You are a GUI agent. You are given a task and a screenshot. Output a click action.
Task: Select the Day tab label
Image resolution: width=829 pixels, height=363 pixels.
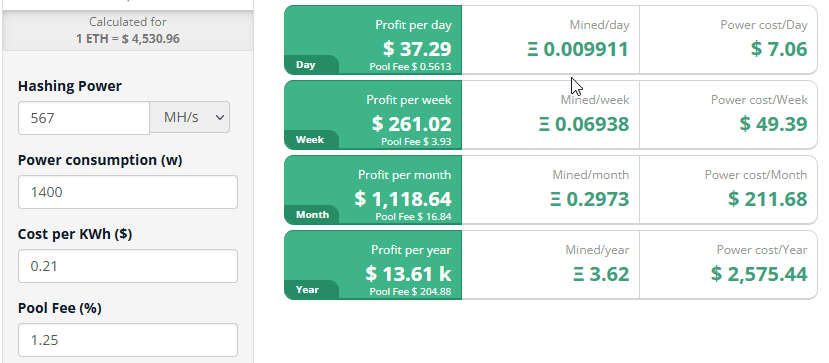tap(306, 65)
